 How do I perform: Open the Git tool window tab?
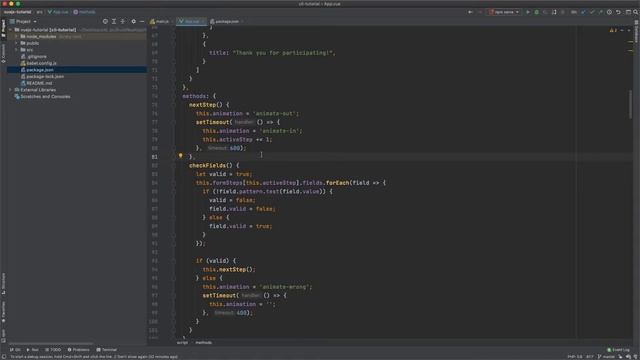(x=15, y=350)
